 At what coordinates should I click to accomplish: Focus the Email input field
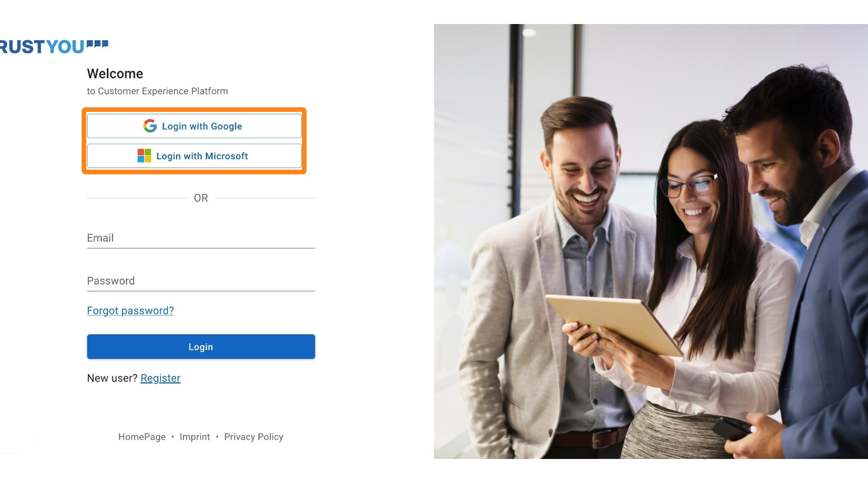(x=201, y=238)
